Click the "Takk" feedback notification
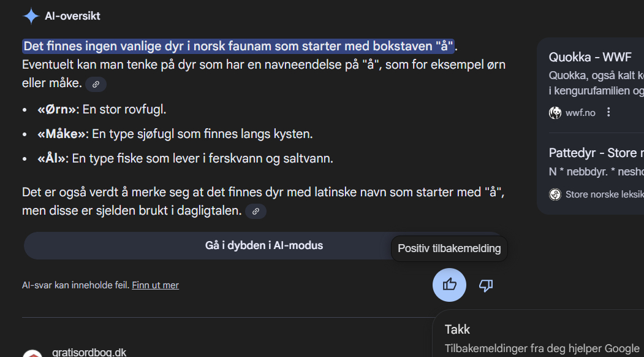The image size is (644, 357). coord(458,329)
